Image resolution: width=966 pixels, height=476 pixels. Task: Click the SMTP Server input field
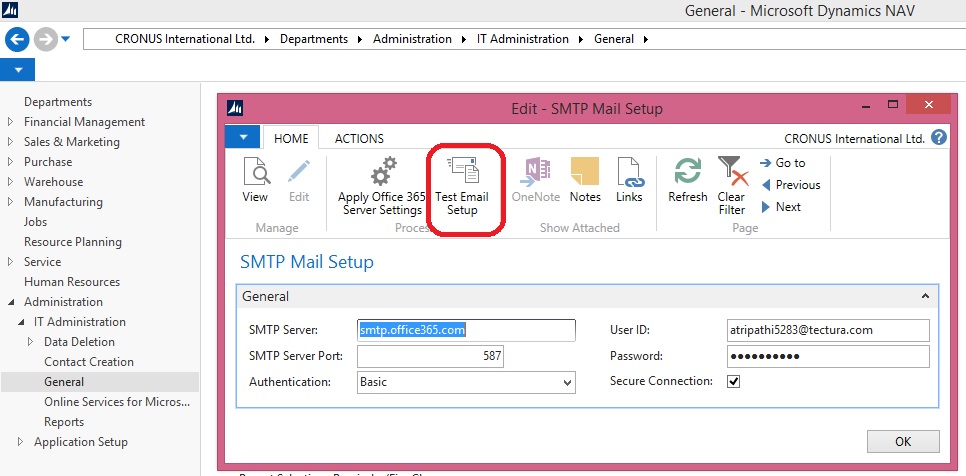tap(466, 331)
